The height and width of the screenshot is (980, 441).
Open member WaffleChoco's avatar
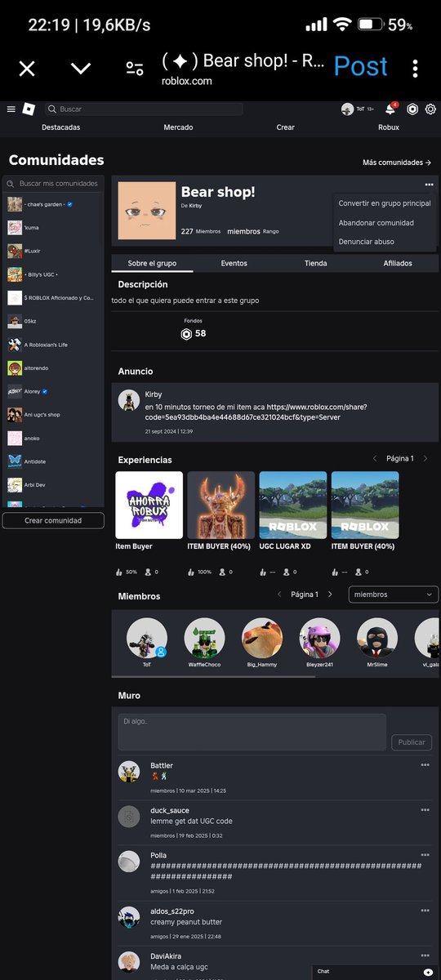coord(204,639)
